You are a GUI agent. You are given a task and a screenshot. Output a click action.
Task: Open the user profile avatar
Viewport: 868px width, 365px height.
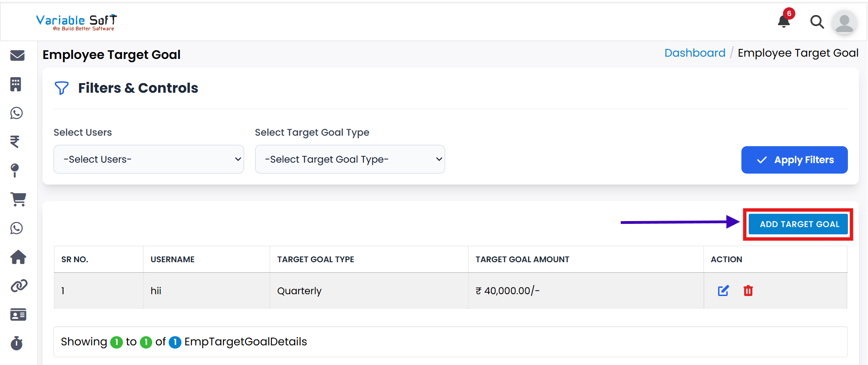(x=844, y=22)
